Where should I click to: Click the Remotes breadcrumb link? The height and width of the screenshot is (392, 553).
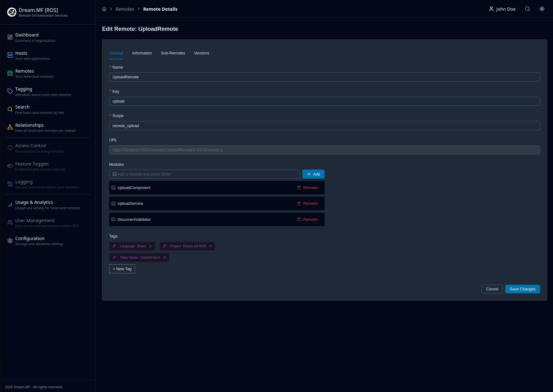(x=125, y=9)
